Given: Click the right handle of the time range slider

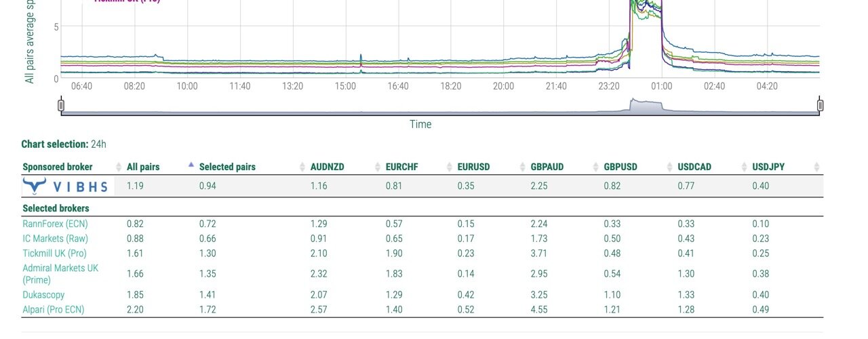Looking at the screenshot, I should click(820, 105).
